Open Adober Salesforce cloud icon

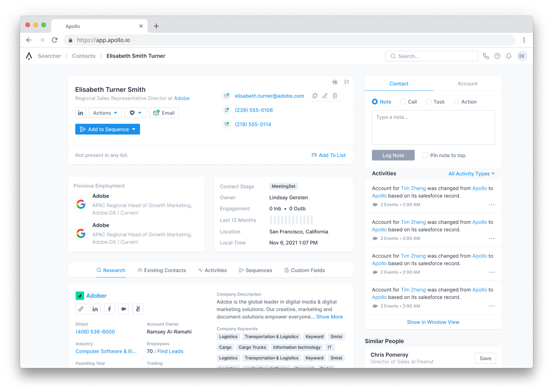(x=124, y=309)
